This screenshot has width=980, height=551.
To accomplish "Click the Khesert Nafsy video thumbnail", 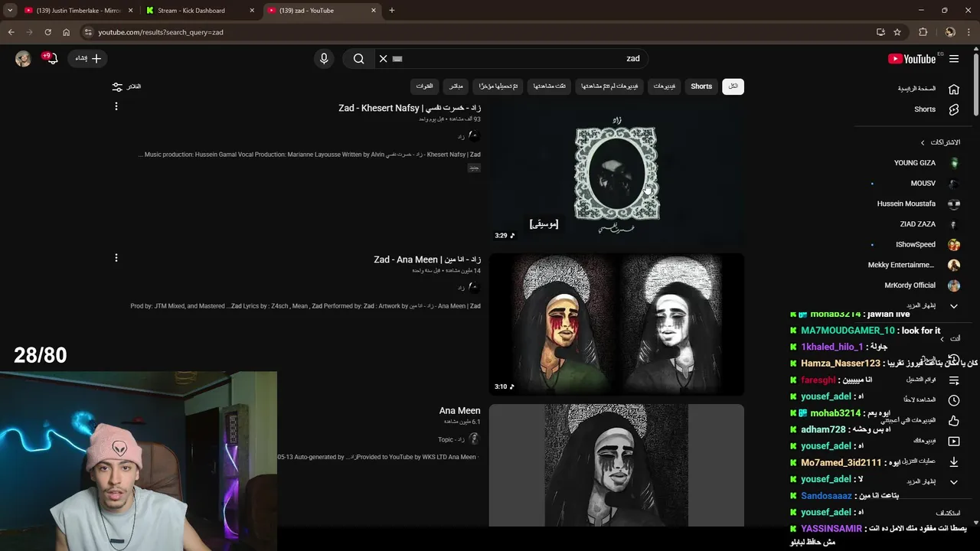I will (x=616, y=173).
